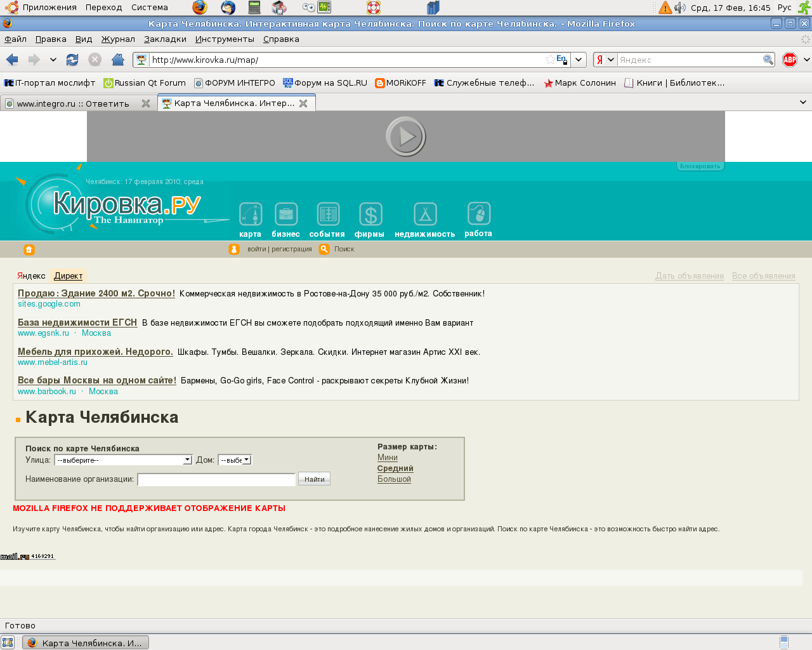The width and height of the screenshot is (812, 650).
Task: Open the 'фирмы' dollar icon
Action: (370, 215)
